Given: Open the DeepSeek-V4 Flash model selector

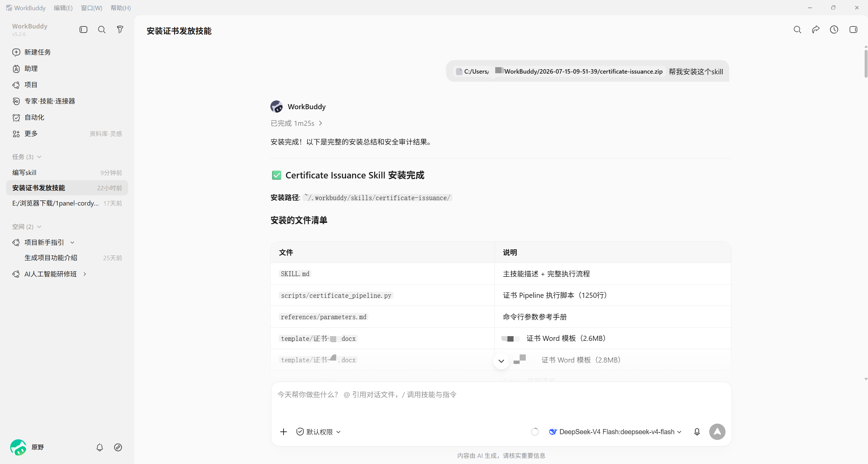Looking at the screenshot, I should [x=615, y=432].
